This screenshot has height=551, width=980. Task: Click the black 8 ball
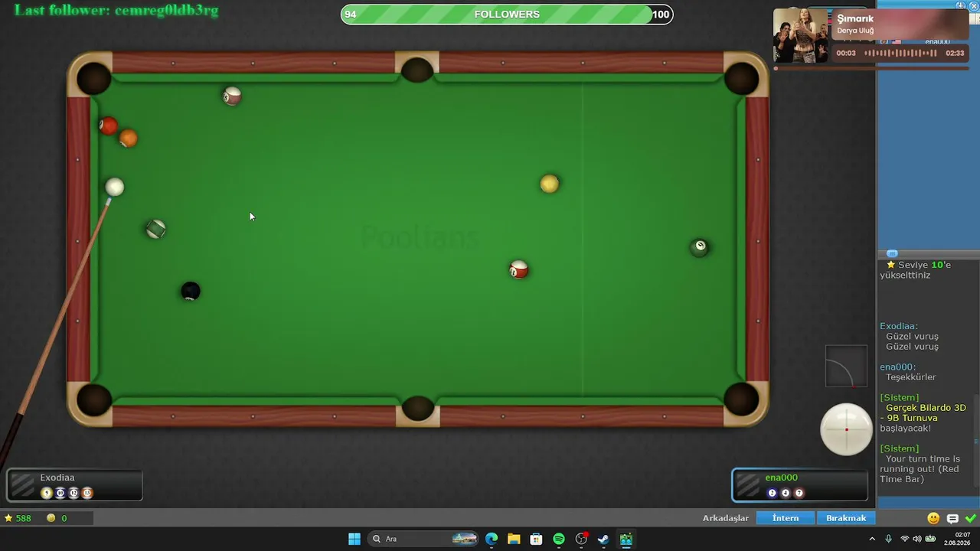coord(190,291)
